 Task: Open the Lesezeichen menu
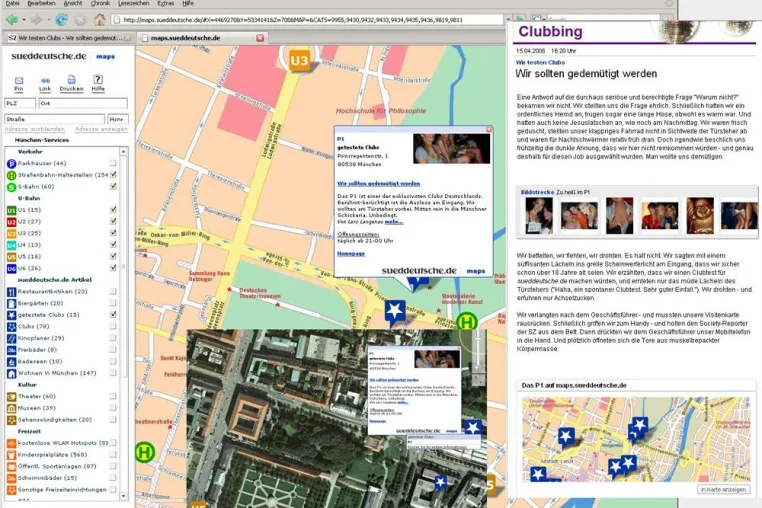[x=134, y=3]
